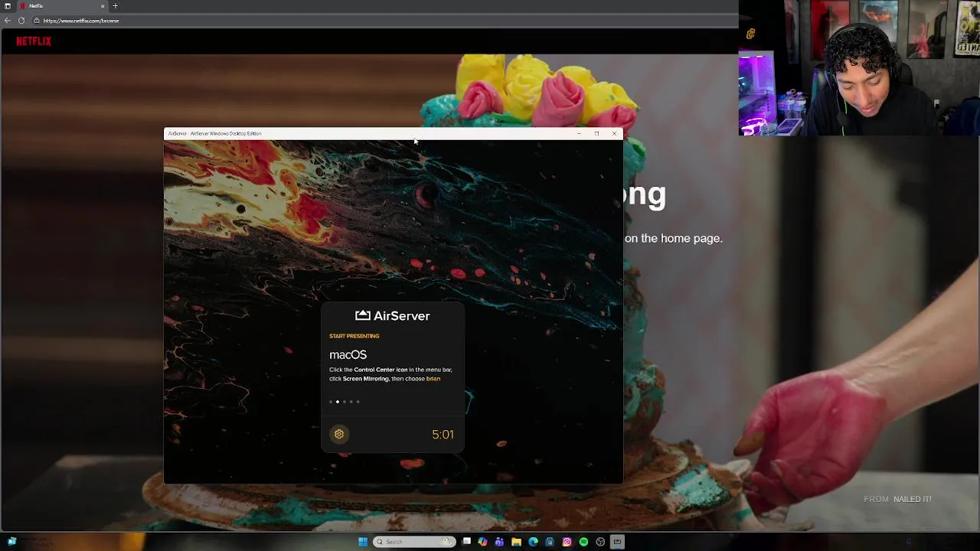
Task: Open OBS Studio from the taskbar
Action: point(600,542)
